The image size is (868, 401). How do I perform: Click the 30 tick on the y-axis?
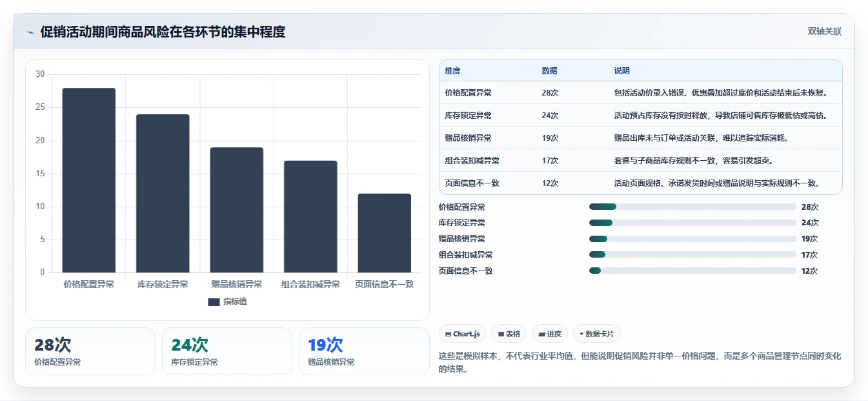40,74
